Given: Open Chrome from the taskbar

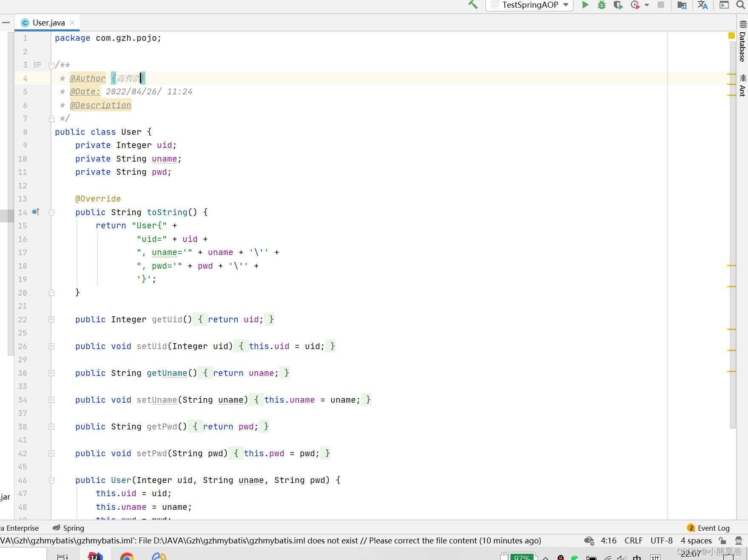Looking at the screenshot, I should point(127,557).
